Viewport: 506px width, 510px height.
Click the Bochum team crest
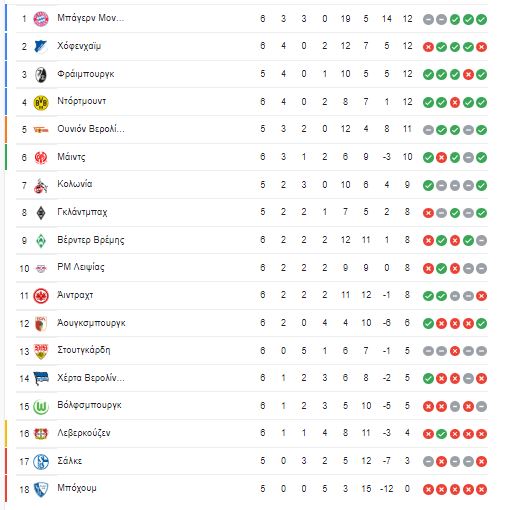[41, 489]
